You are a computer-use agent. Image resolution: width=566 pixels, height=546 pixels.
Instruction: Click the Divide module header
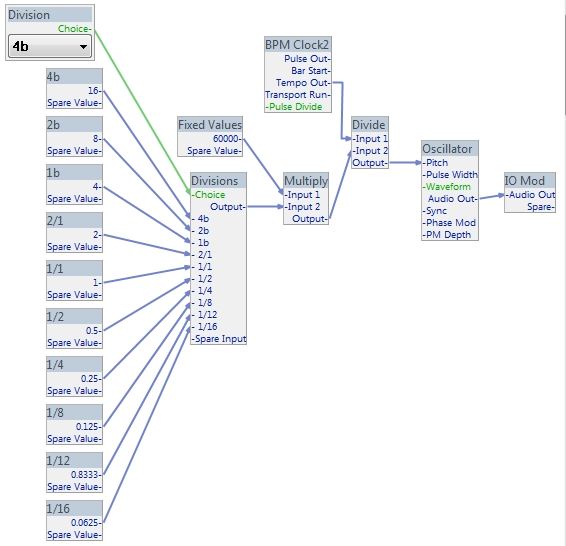pyautogui.click(x=370, y=125)
